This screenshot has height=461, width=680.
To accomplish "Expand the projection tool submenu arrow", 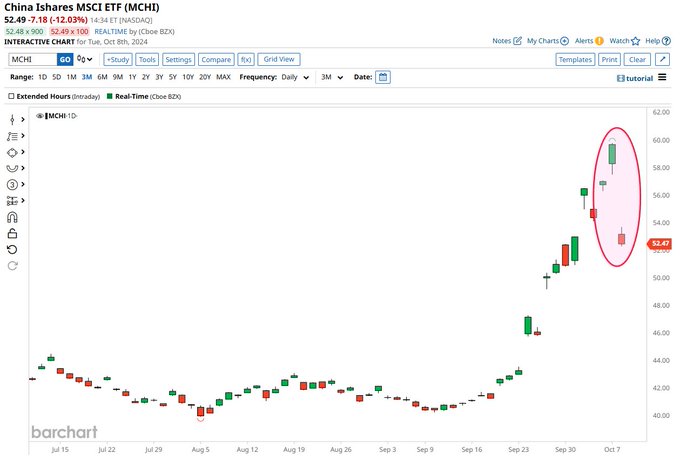I will [x=23, y=201].
